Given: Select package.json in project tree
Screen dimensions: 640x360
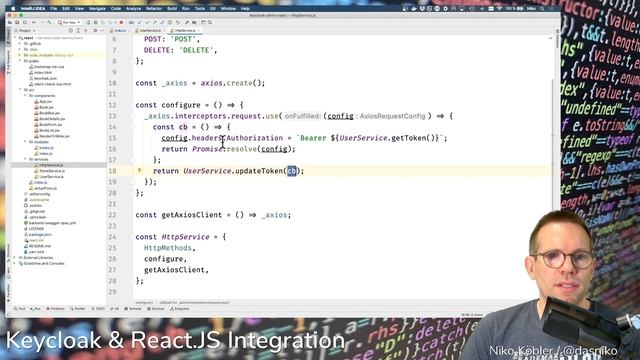Looking at the screenshot, I should (40, 235).
